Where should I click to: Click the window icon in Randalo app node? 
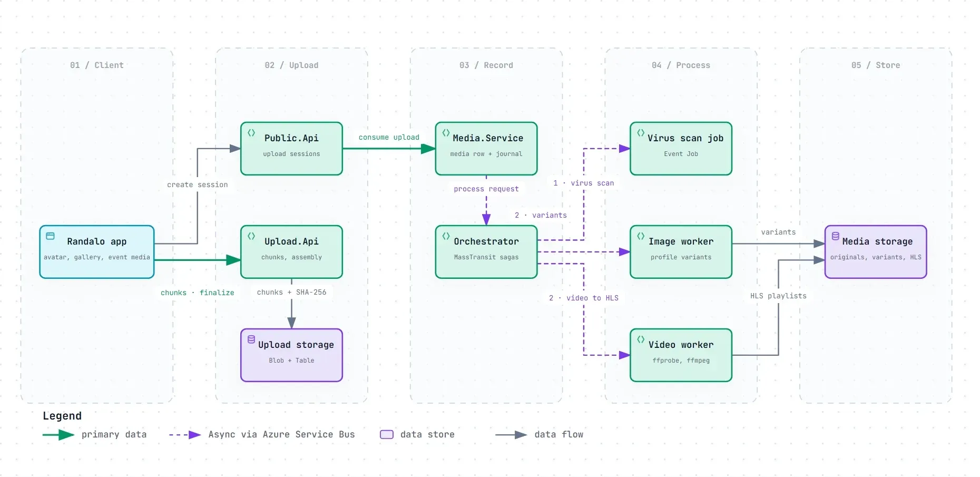[x=51, y=236]
